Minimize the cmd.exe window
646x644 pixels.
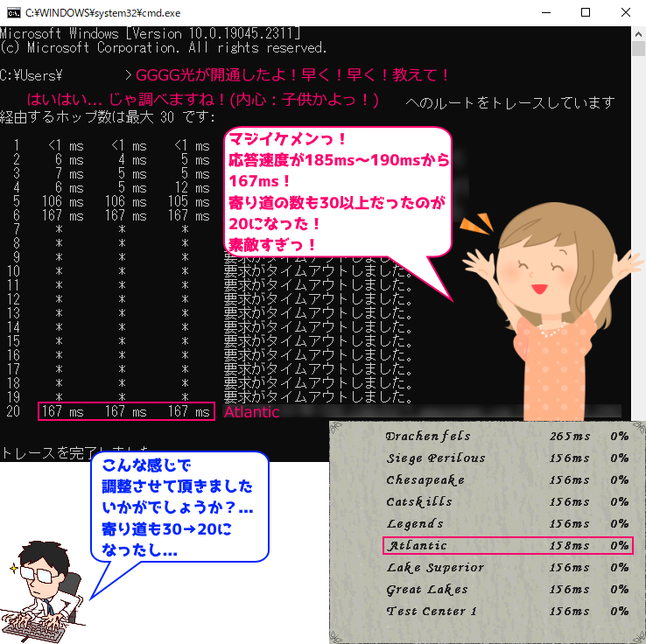tap(546, 13)
